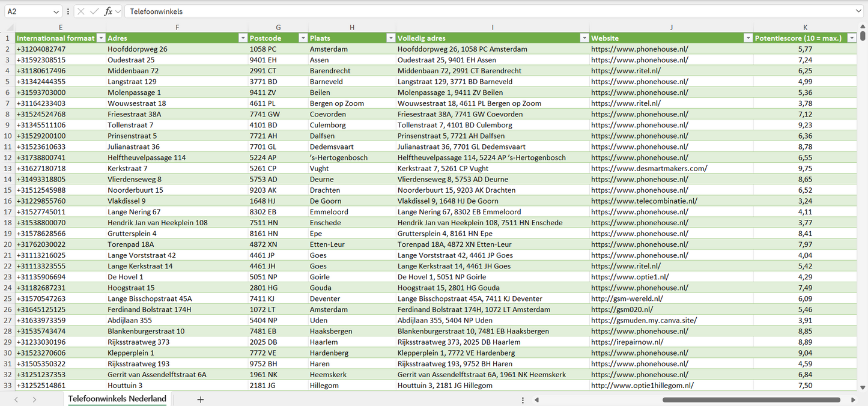Click the horizontal scrollbar thumb
The image size is (868, 406).
coord(751,399)
